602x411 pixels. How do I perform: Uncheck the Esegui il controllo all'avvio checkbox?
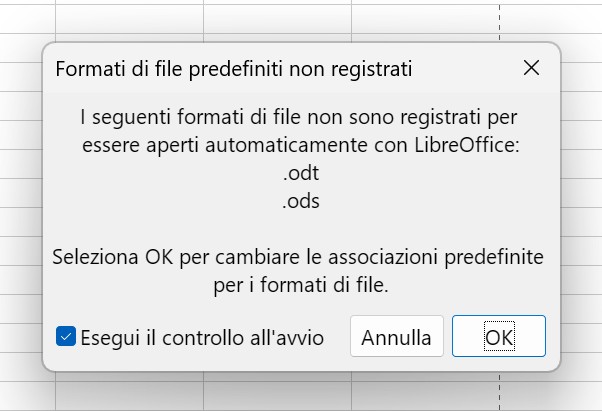[x=66, y=336]
